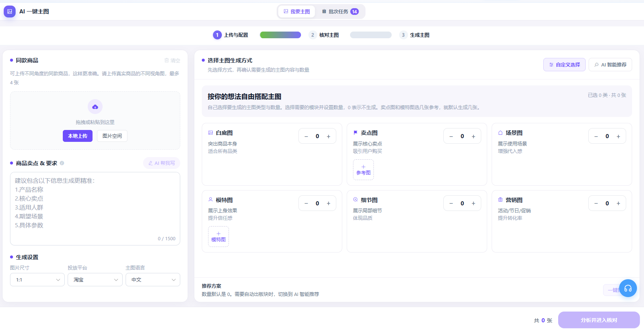Click the 细节图 magnifier icon
Image resolution: width=644 pixels, height=329 pixels.
(356, 199)
